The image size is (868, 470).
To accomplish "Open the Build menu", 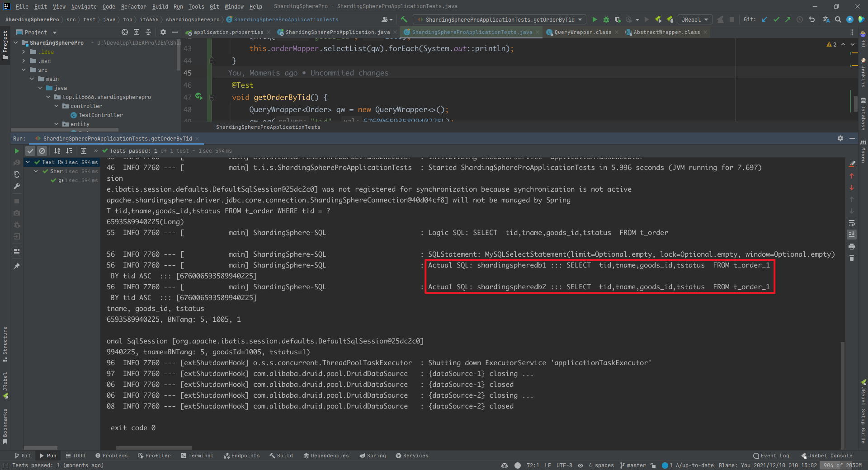I will (160, 6).
